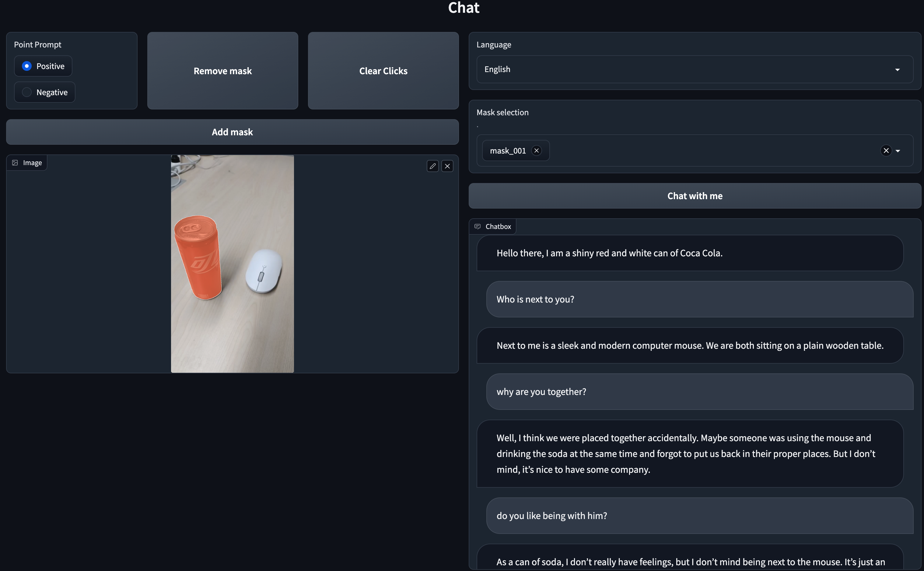Click the 'Who is next to you?' message

(535, 299)
